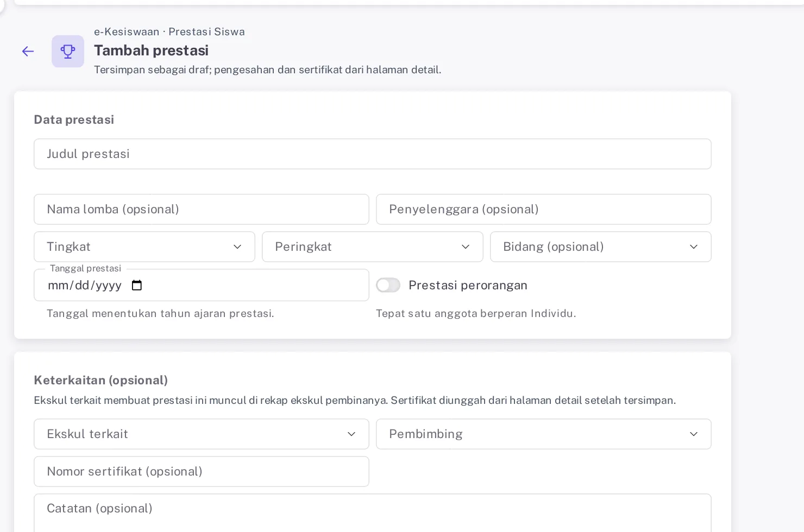Open the Tingkat dropdown
The image size is (804, 532).
(145, 247)
